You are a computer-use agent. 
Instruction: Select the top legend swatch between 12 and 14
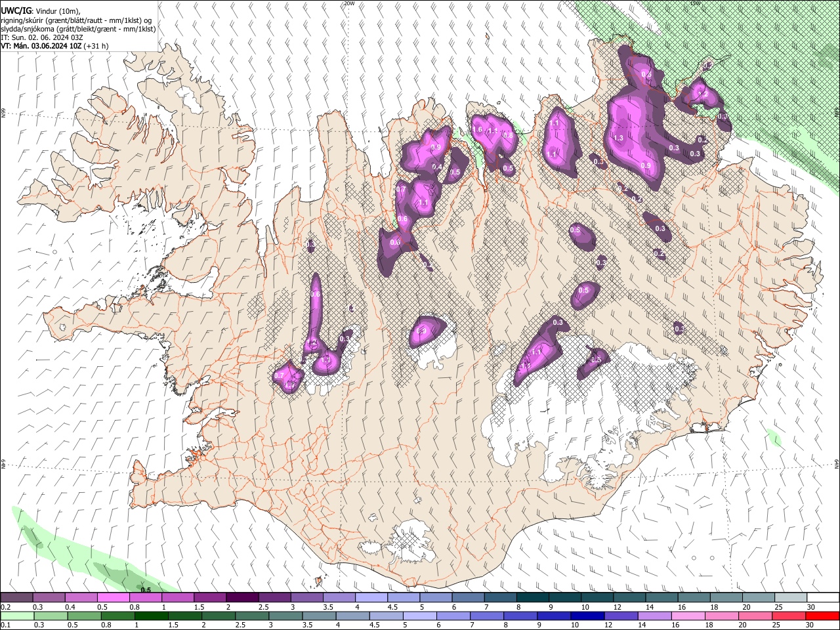coord(630,598)
